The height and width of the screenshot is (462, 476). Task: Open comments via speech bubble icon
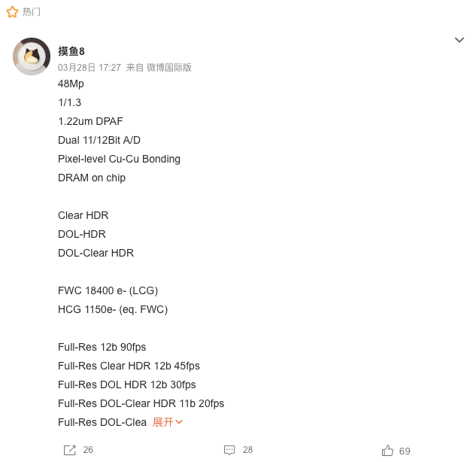point(229,450)
